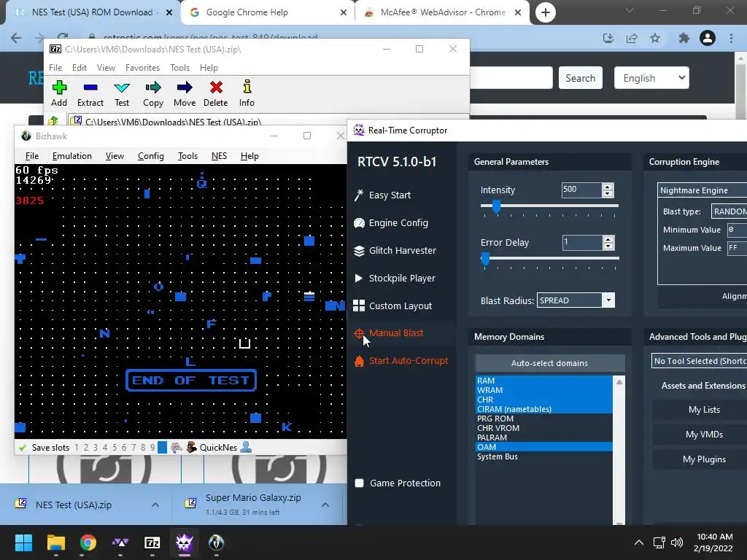Switch to McAfee WebAdvisor tab
This screenshot has width=747, height=560.
click(x=443, y=12)
